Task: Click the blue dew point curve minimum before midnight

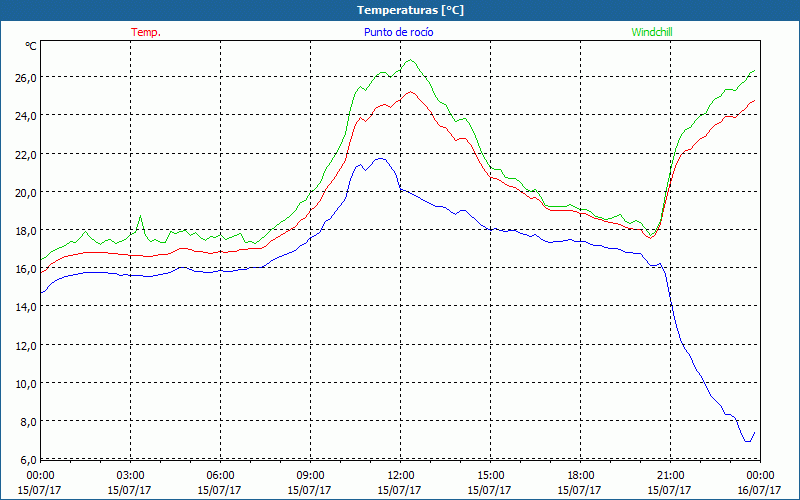Action: click(x=747, y=441)
